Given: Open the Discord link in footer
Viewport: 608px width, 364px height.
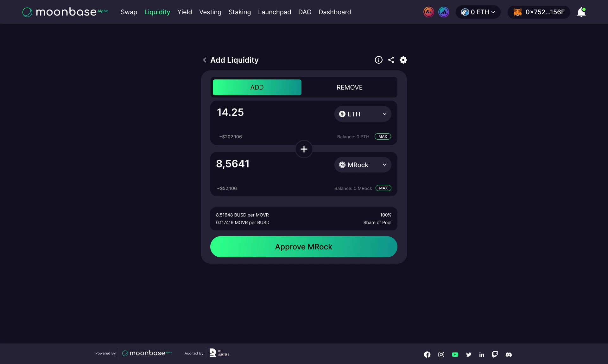Looking at the screenshot, I should 509,355.
